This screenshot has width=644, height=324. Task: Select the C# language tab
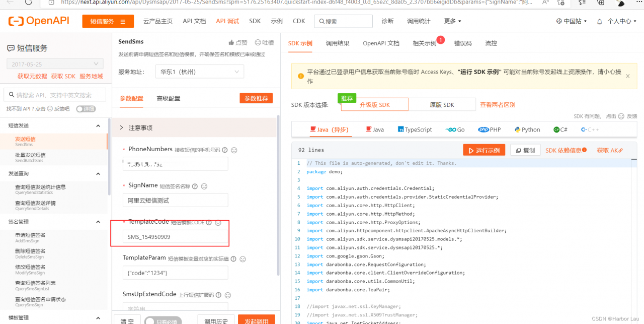[x=560, y=129]
